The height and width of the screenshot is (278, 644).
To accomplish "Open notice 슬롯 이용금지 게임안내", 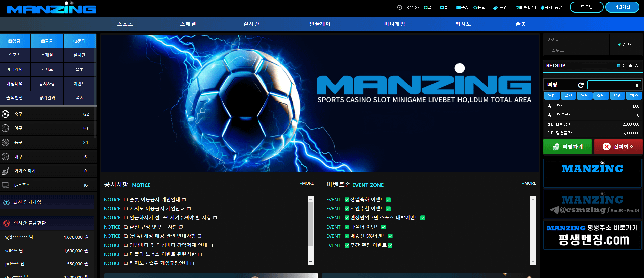I will 155,200.
